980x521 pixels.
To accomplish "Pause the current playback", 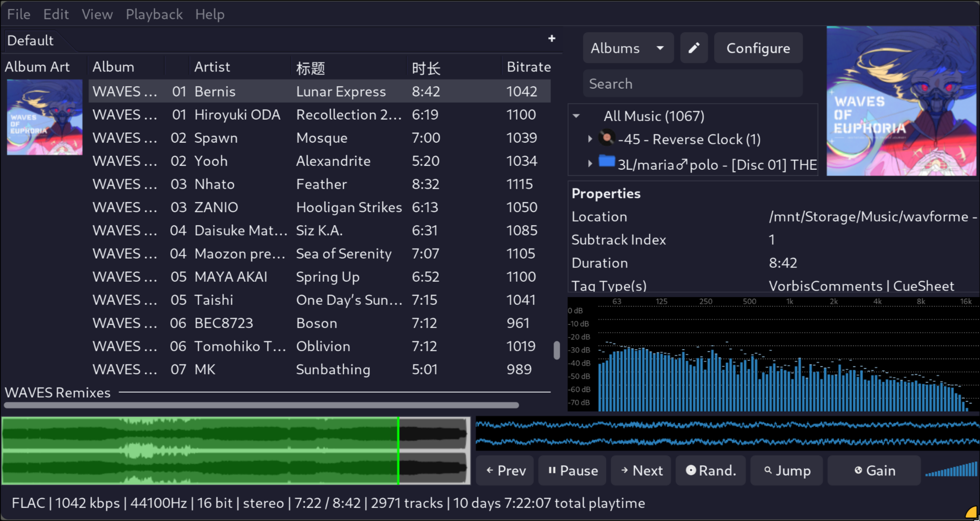I will pos(572,470).
